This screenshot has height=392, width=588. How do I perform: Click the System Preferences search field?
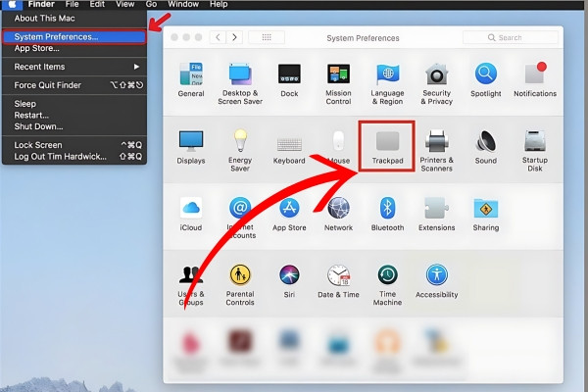(510, 37)
